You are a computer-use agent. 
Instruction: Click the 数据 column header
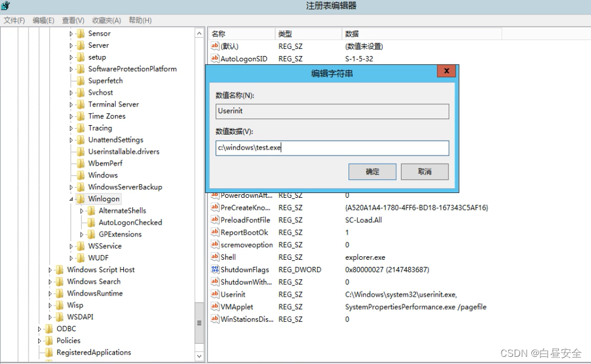pyautogui.click(x=422, y=34)
